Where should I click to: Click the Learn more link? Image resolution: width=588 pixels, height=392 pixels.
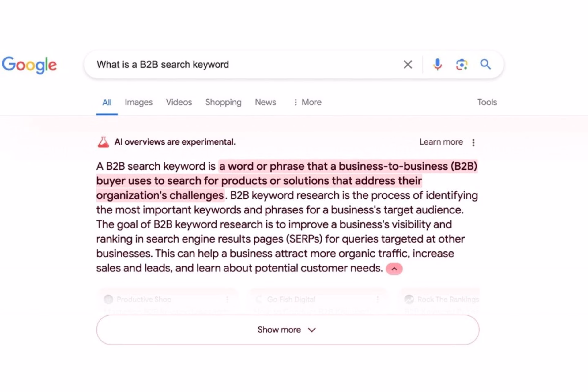point(441,142)
